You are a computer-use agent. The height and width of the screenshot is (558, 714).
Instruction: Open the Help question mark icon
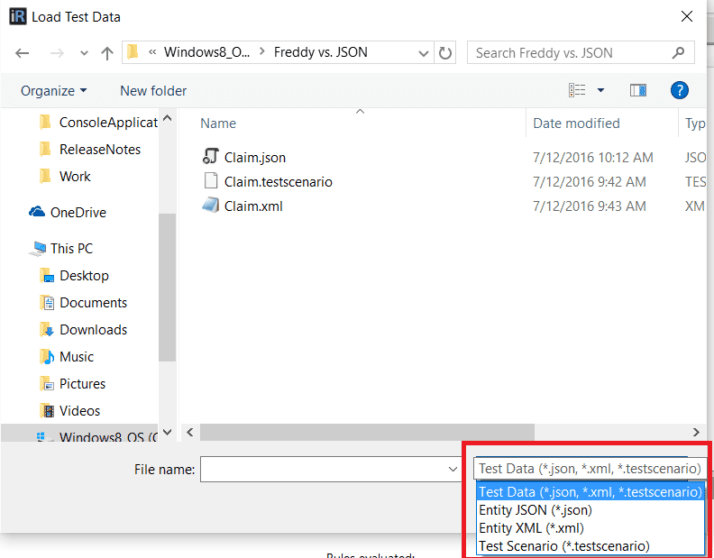click(x=679, y=91)
